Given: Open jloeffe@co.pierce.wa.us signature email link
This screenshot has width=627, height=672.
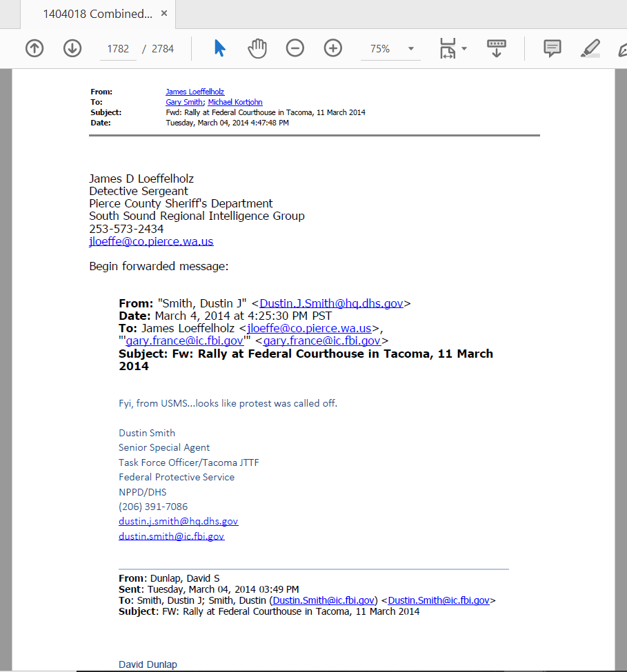Looking at the screenshot, I should [151, 241].
